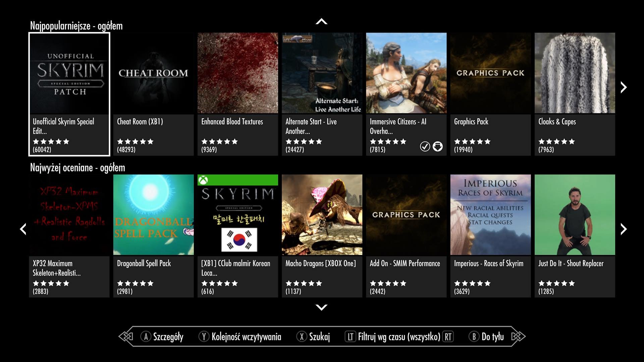The width and height of the screenshot is (644, 362).
Task: Open the Cheat Room (XB1) mod thumbnail
Action: tap(154, 73)
